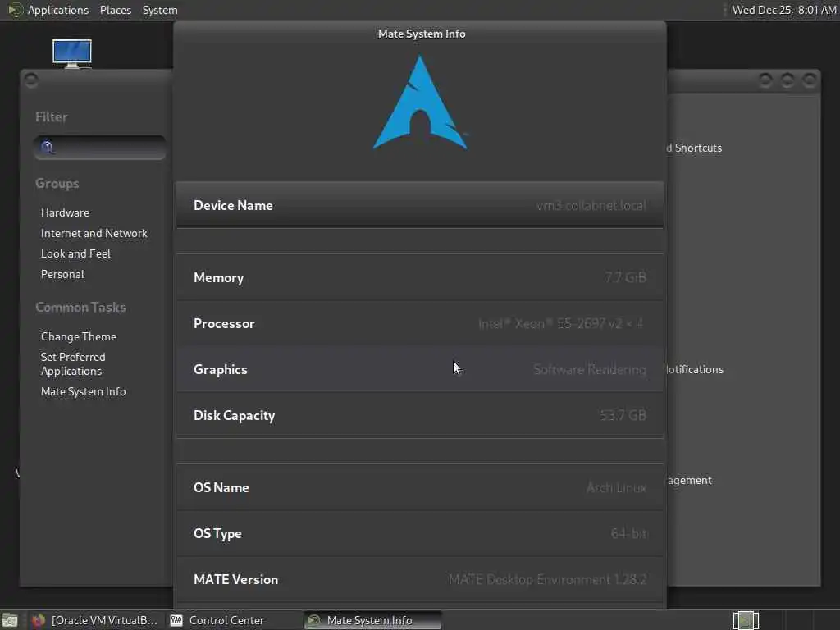The width and height of the screenshot is (840, 630).
Task: Click the Processor row
Action: tap(420, 323)
